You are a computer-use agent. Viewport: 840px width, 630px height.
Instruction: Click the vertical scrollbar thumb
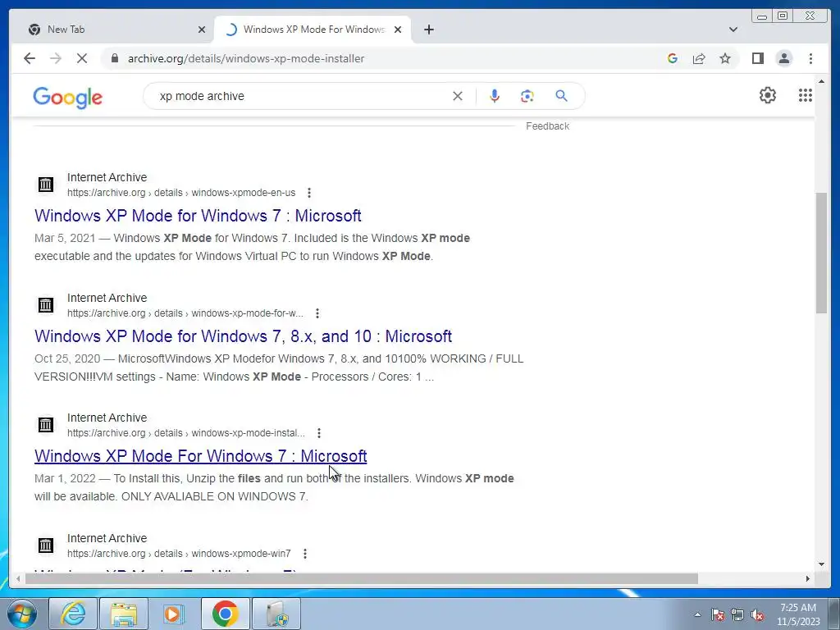tap(821, 253)
